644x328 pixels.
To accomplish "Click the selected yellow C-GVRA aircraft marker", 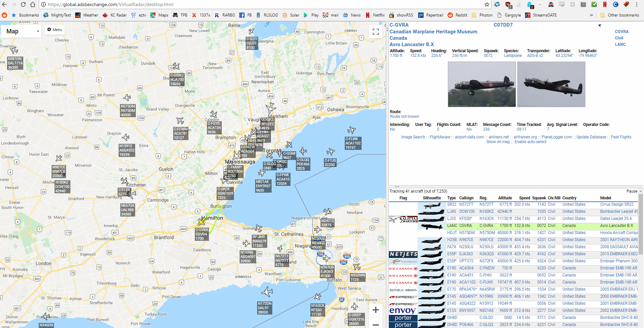I will (x=202, y=222).
